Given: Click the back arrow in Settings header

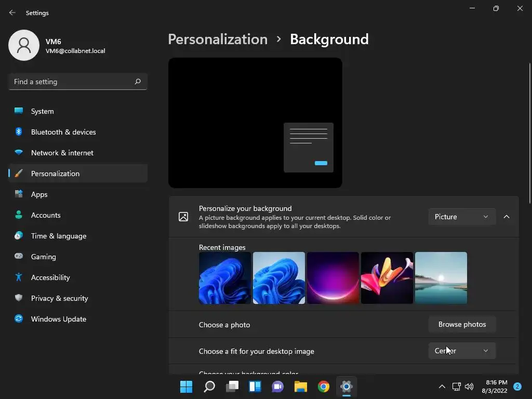Looking at the screenshot, I should click(x=12, y=12).
